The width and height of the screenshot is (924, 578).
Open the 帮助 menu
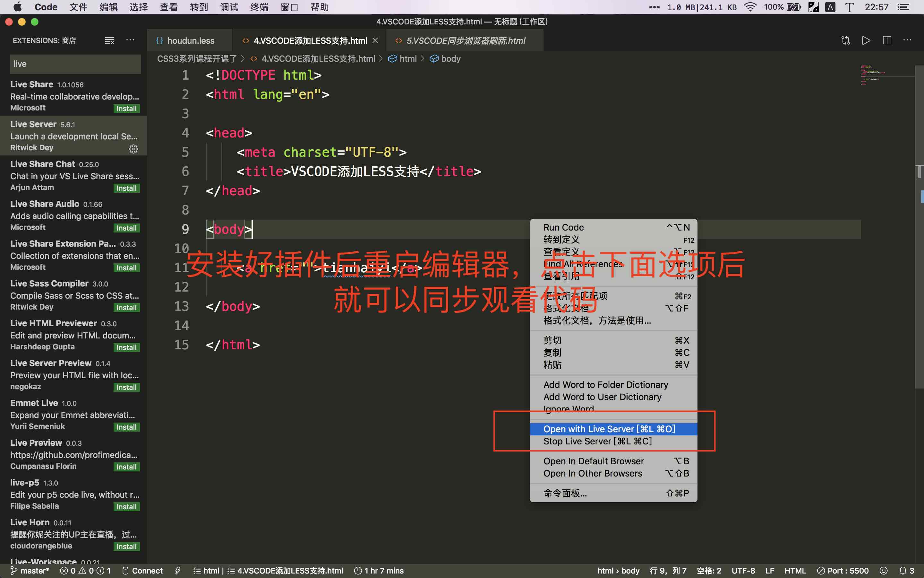point(320,7)
